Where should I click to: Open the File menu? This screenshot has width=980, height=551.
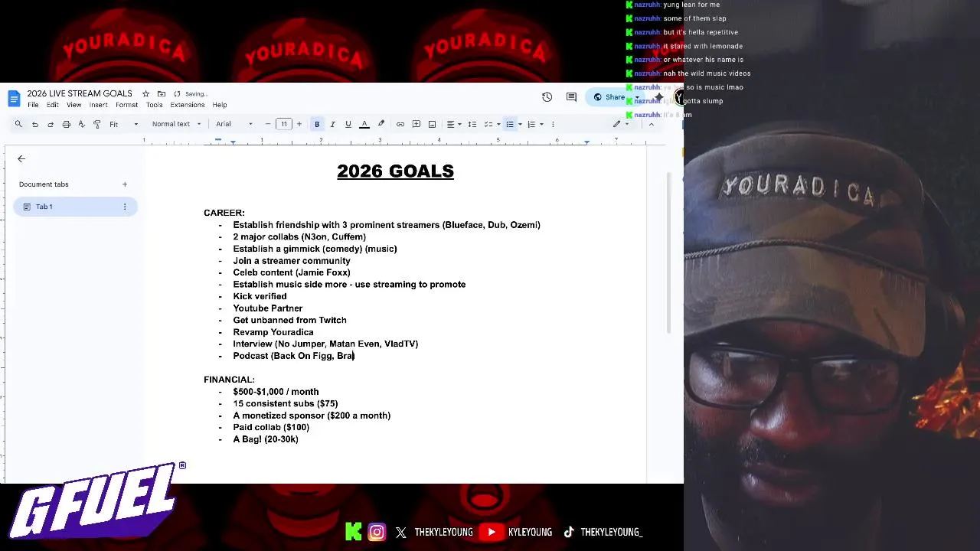tap(33, 105)
